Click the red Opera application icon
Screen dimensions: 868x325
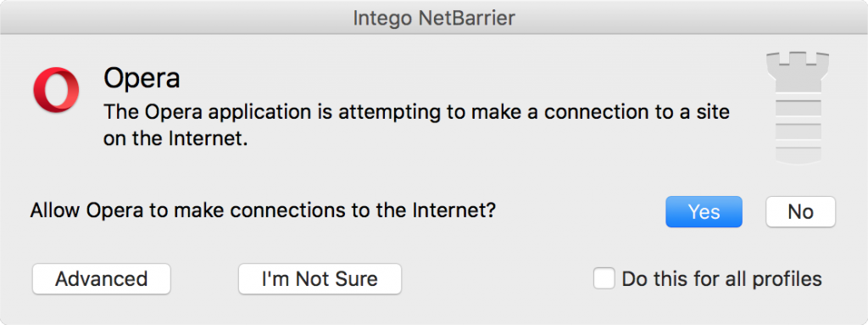pos(56,90)
